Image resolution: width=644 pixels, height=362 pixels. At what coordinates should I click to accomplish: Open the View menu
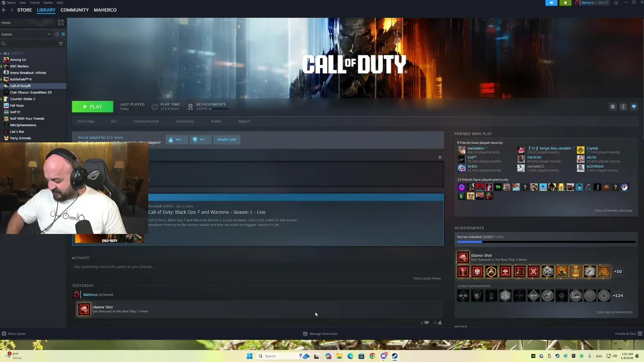point(23,3)
